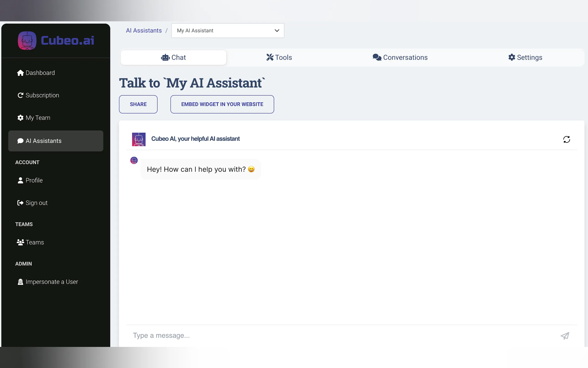588x368 pixels.
Task: Click the Teams people icon
Action: coord(20,242)
